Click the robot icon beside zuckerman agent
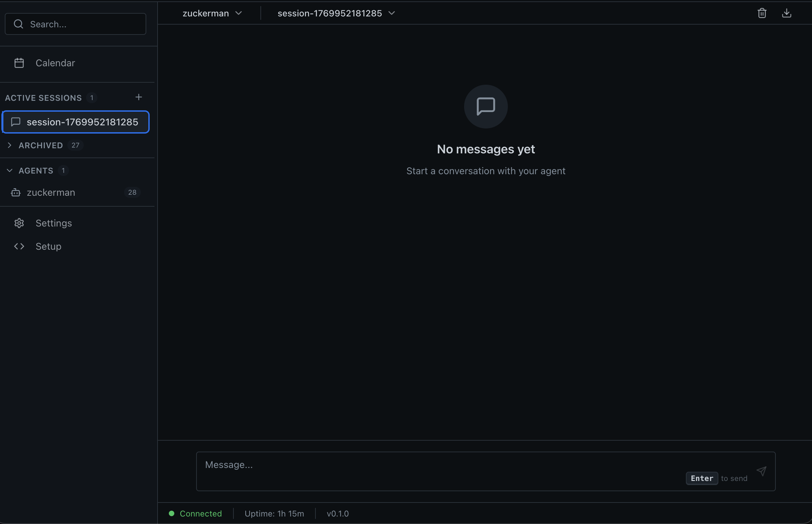This screenshot has height=524, width=812. 15,192
